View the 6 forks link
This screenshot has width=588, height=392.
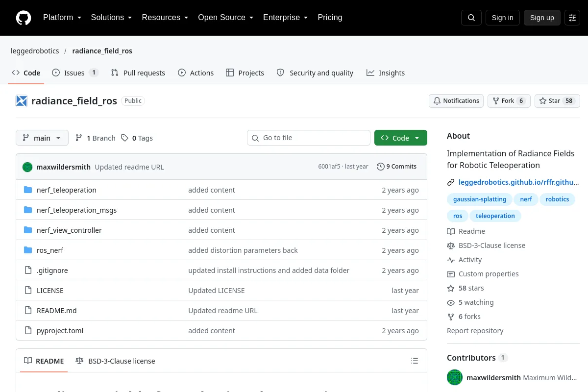pos(464,317)
